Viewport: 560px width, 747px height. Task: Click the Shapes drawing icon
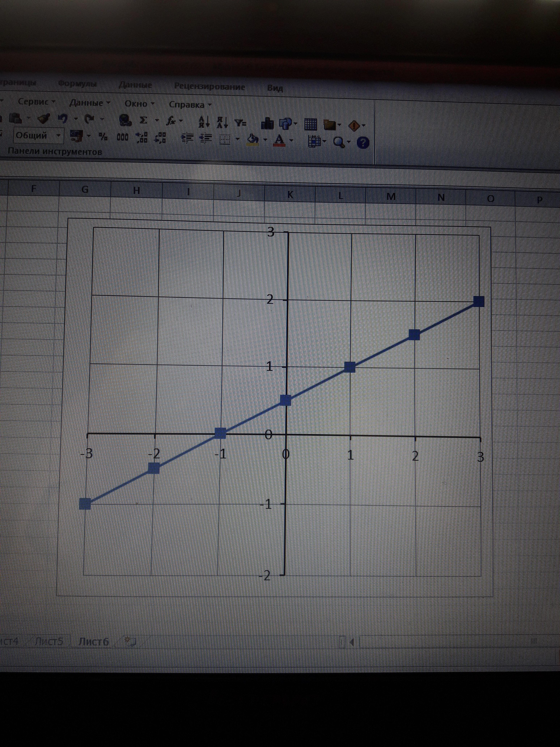point(286,124)
